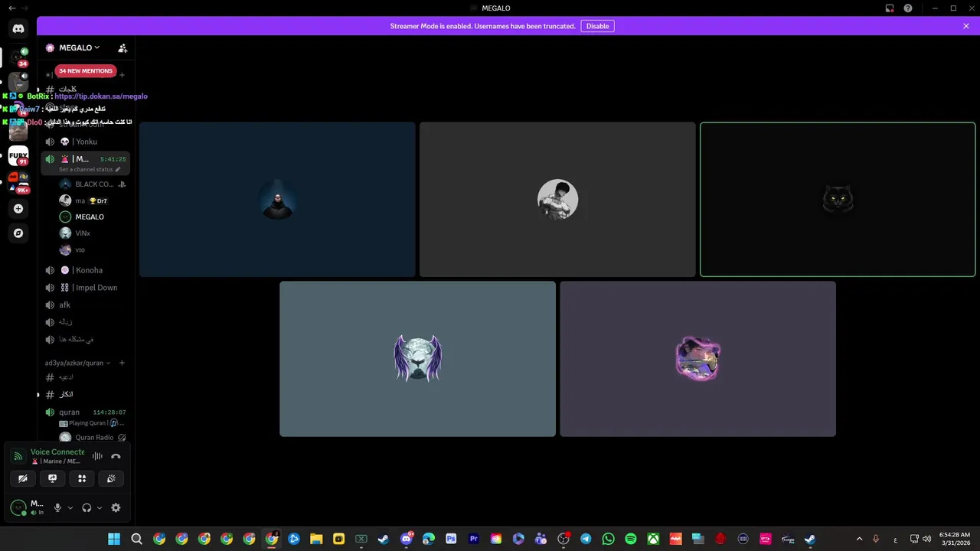
Task: Toggle noise suppression waveform icon
Action: tap(97, 456)
